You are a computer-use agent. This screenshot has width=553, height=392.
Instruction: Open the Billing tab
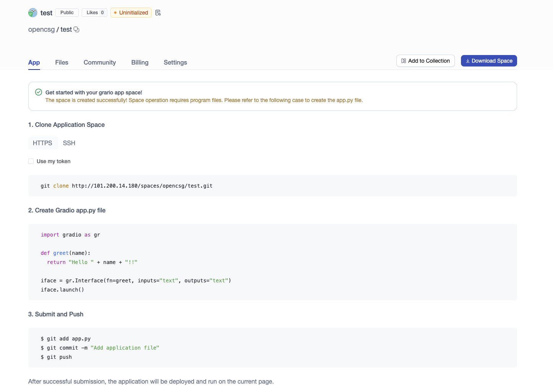click(140, 62)
